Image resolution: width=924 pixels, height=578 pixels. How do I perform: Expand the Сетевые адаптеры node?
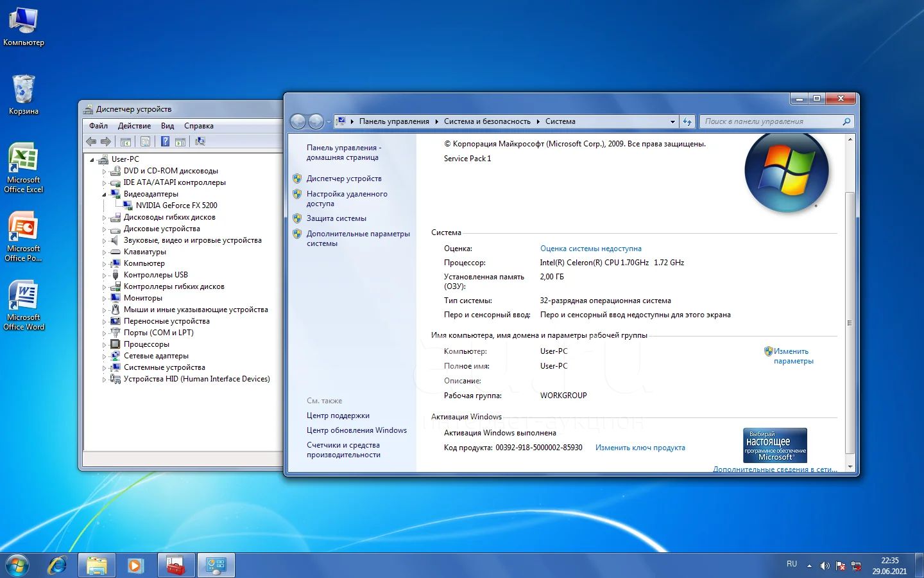tap(104, 356)
